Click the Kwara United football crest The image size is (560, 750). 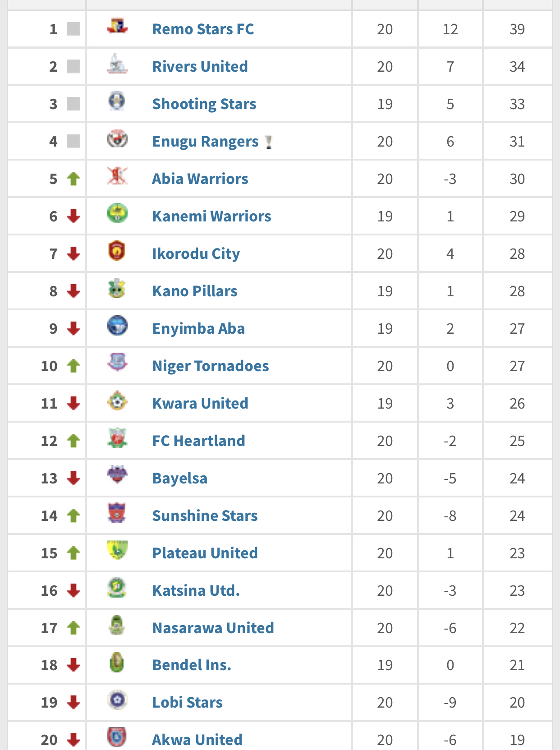pyautogui.click(x=117, y=400)
